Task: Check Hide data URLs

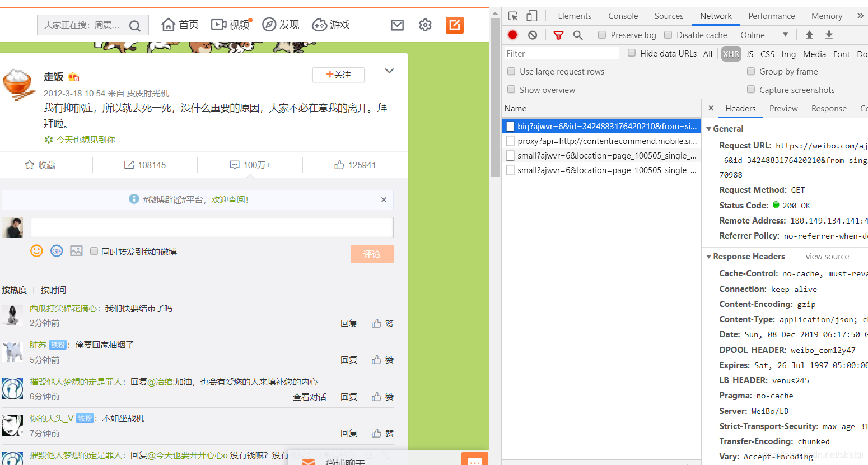Action: coord(632,53)
